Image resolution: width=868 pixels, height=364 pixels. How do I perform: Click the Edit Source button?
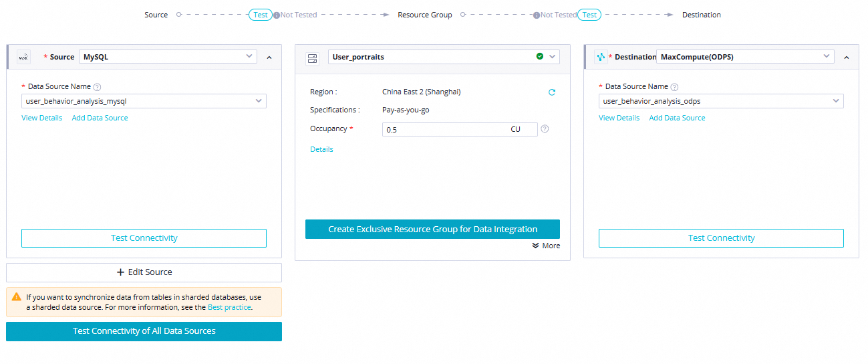(x=144, y=272)
